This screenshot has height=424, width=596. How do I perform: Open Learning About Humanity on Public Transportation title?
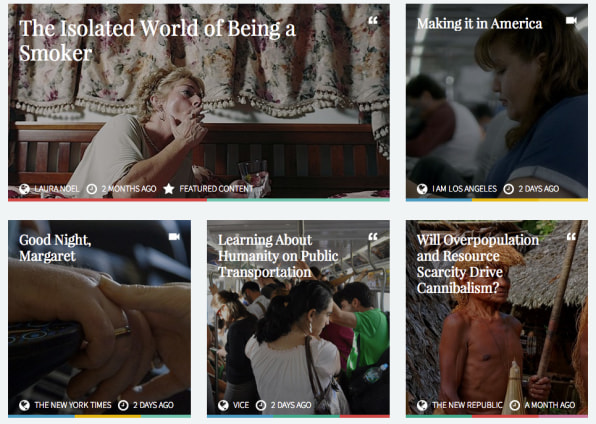(278, 256)
